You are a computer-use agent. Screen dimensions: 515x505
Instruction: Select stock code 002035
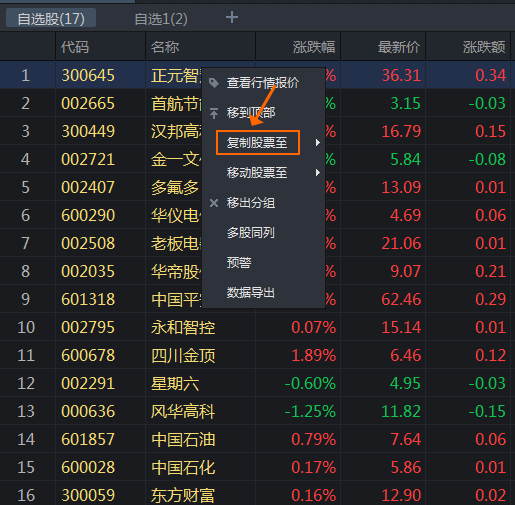point(88,271)
